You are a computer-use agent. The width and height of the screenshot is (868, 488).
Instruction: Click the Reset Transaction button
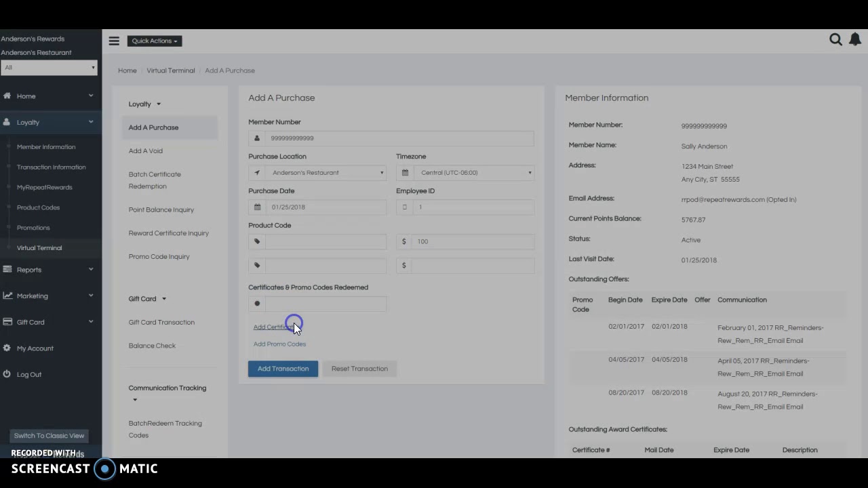(359, 369)
